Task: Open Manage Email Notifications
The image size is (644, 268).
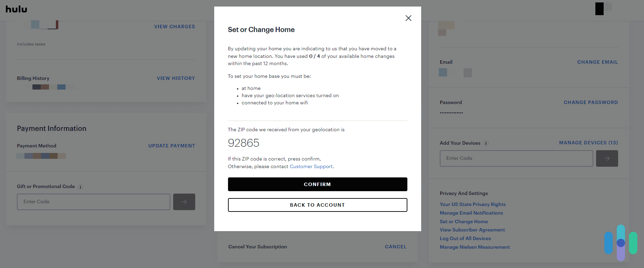Action: pos(471,213)
